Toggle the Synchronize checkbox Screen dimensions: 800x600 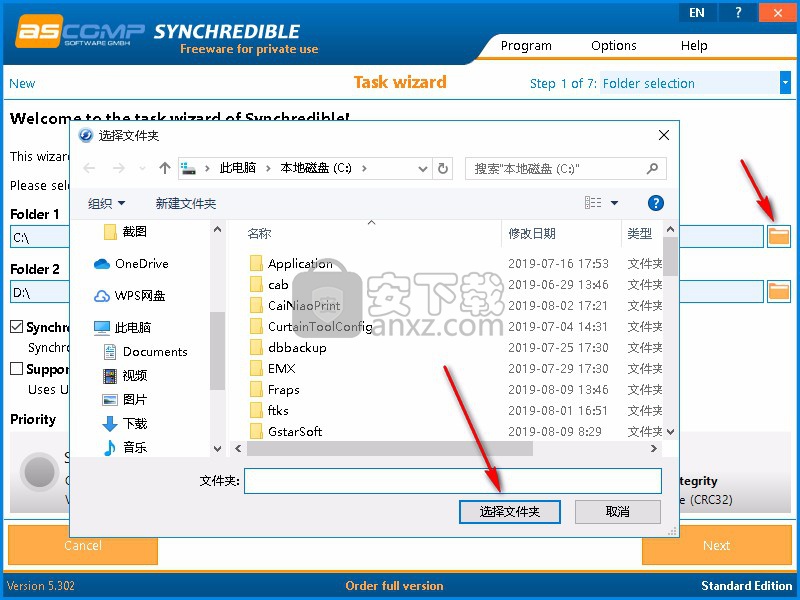pos(16,327)
